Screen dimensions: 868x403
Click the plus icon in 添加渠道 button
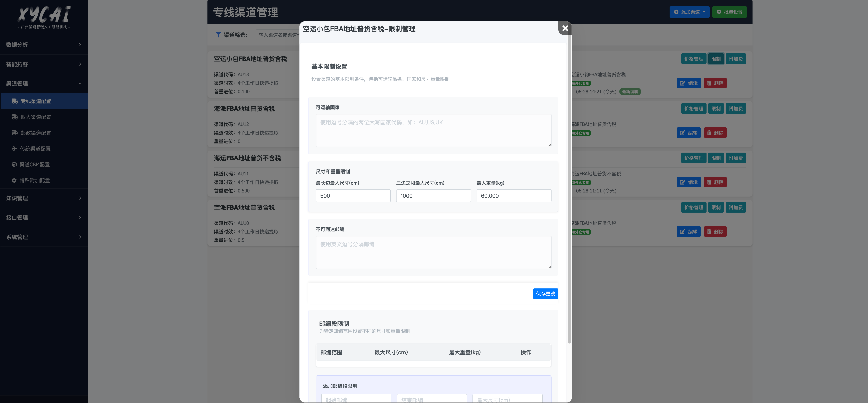[676, 12]
